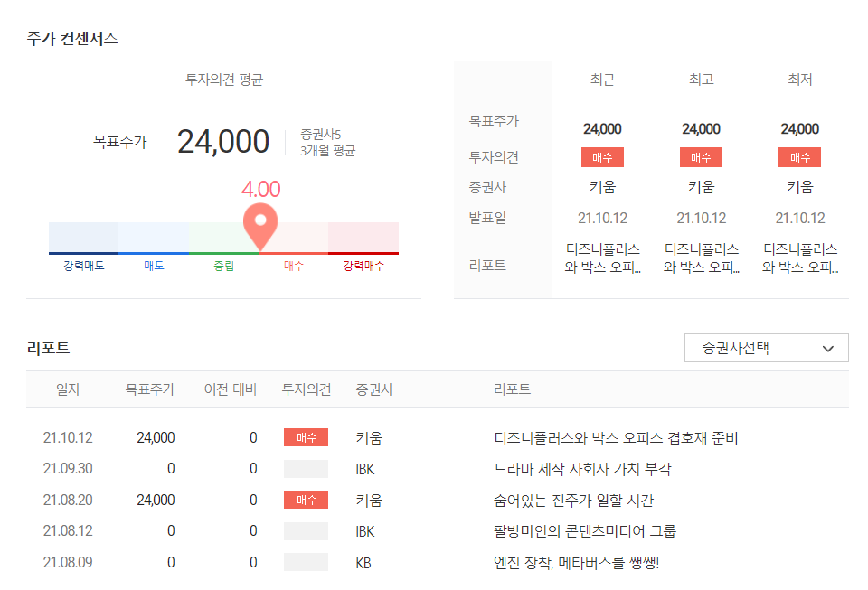
Task: Click the 최근 column header
Action: [x=602, y=80]
